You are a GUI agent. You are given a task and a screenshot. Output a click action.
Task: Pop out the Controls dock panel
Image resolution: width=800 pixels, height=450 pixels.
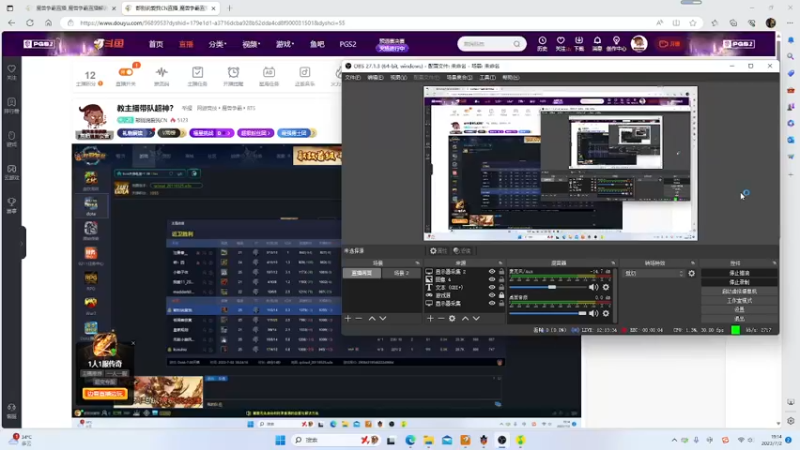(x=774, y=263)
